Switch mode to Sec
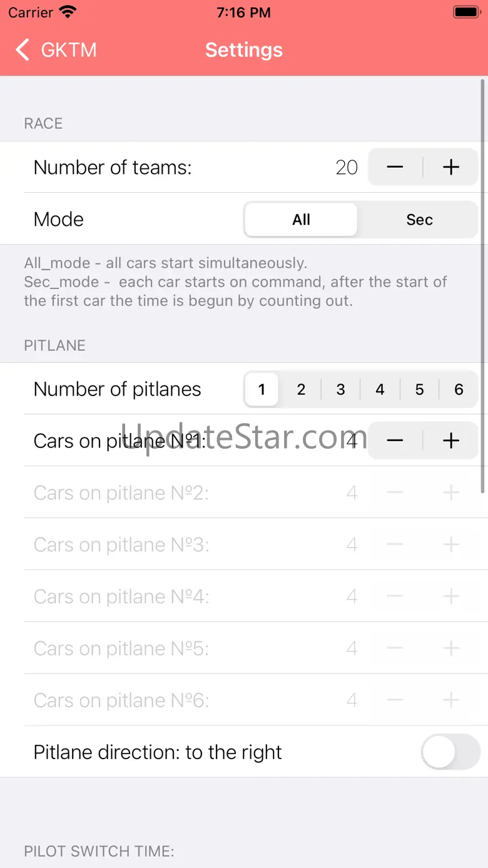This screenshot has height=868, width=488. (419, 220)
